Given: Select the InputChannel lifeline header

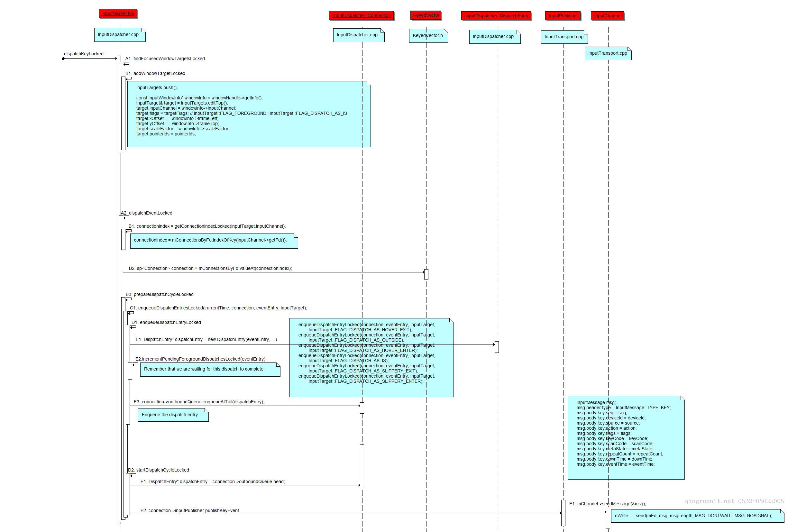Looking at the screenshot, I should [607, 16].
